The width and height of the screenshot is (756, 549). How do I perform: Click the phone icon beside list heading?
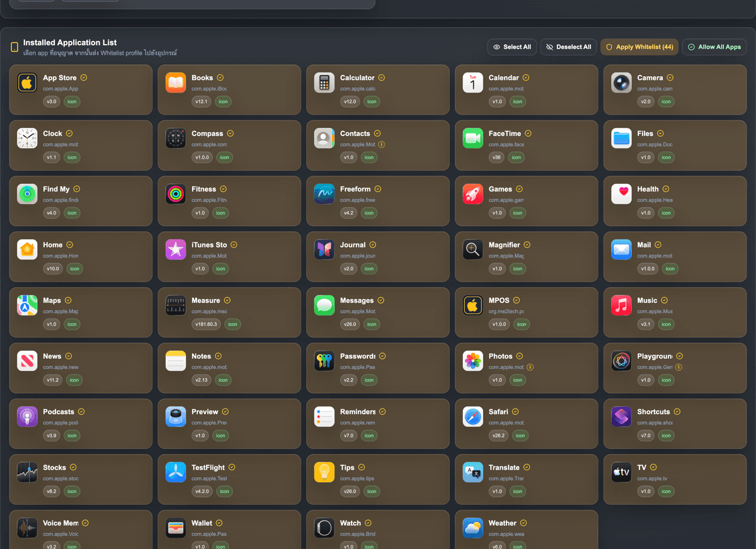click(14, 47)
